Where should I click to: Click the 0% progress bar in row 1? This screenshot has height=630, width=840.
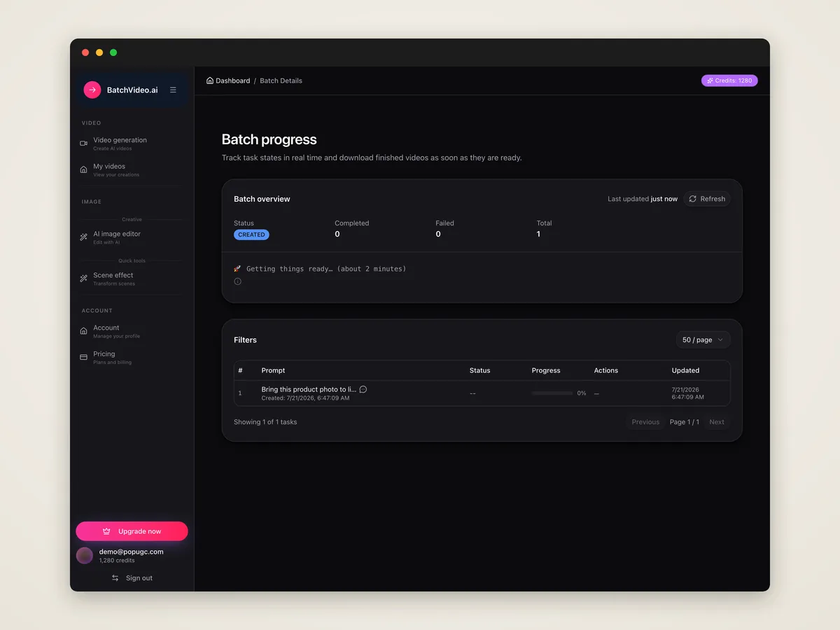tap(552, 393)
